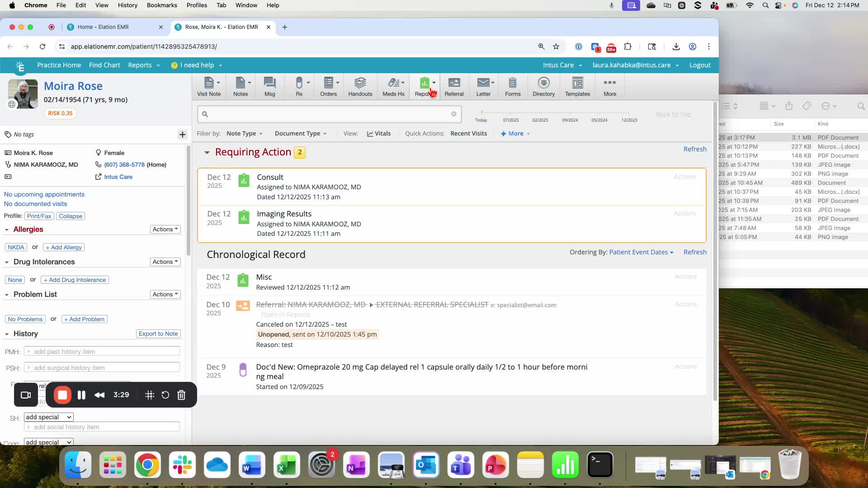Expand the Document Type filter dropdown
Image resolution: width=868 pixels, height=488 pixels.
coord(300,134)
